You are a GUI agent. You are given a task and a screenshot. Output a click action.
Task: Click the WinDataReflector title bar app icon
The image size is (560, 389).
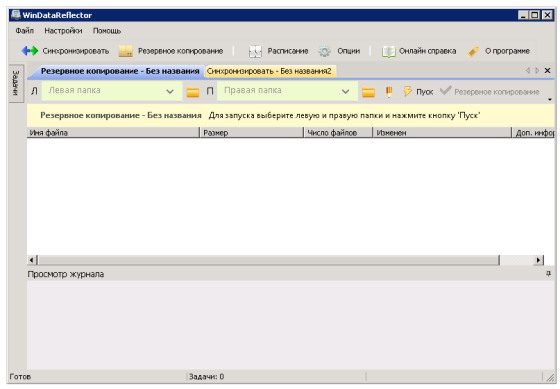tap(16, 15)
